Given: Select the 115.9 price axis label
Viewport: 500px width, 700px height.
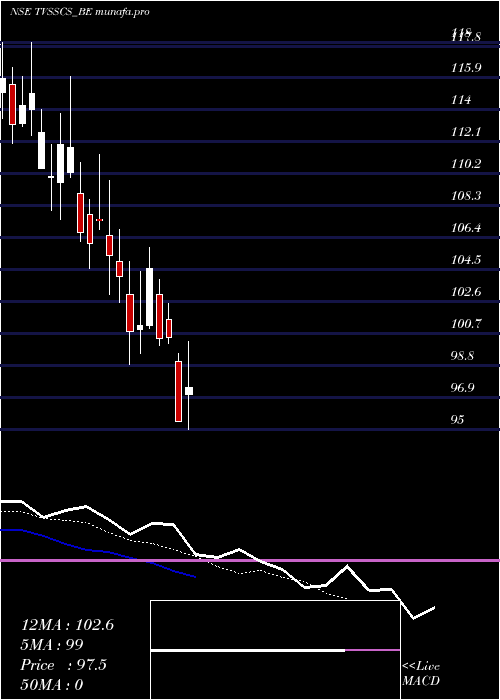Looking at the screenshot, I should point(466,68).
